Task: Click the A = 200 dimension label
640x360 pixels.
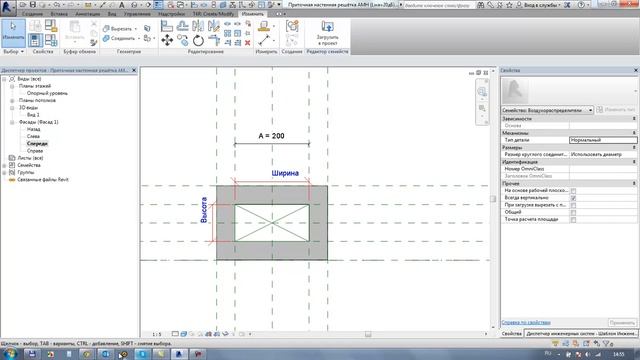Action: coord(271,136)
